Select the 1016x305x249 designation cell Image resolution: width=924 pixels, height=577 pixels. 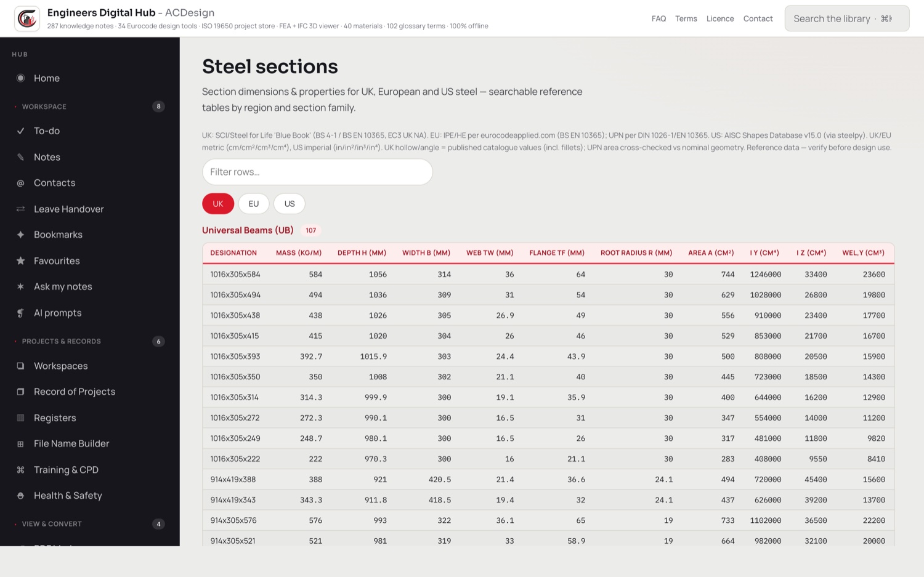click(235, 438)
